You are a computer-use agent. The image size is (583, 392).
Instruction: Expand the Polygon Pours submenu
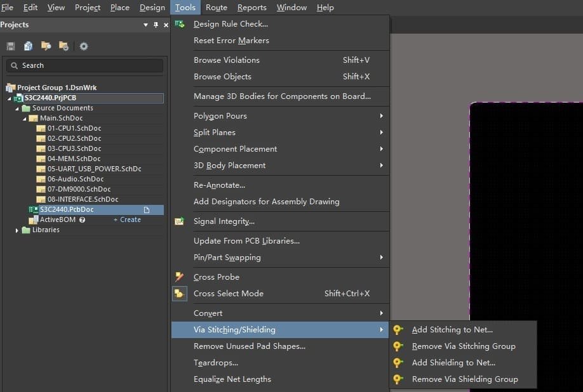(382, 116)
